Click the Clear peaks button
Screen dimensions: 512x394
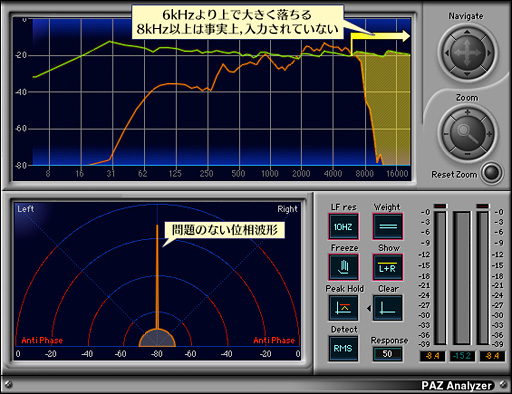(x=387, y=308)
